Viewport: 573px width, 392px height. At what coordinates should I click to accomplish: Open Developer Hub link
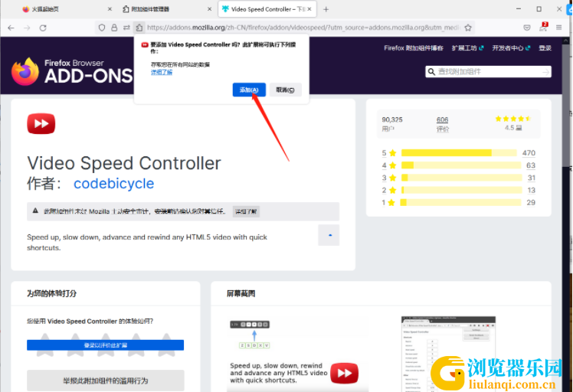click(x=511, y=48)
